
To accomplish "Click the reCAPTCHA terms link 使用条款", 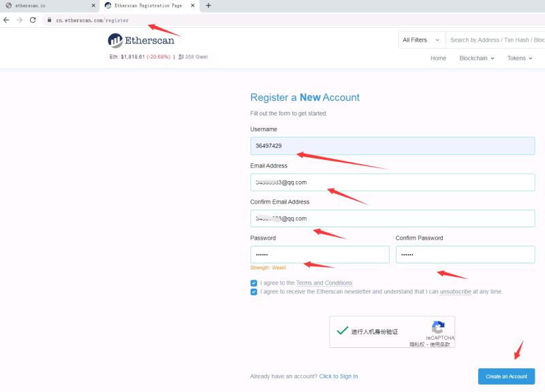I will 439,344.
